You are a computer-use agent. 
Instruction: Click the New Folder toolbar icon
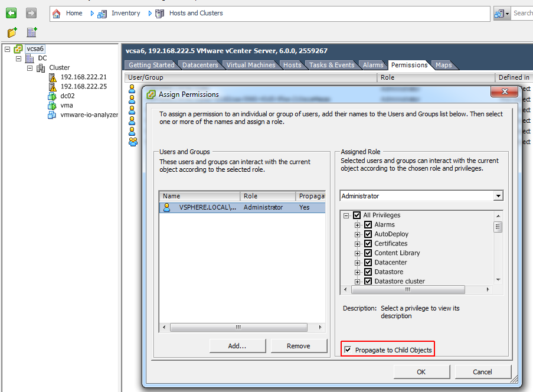point(12,32)
